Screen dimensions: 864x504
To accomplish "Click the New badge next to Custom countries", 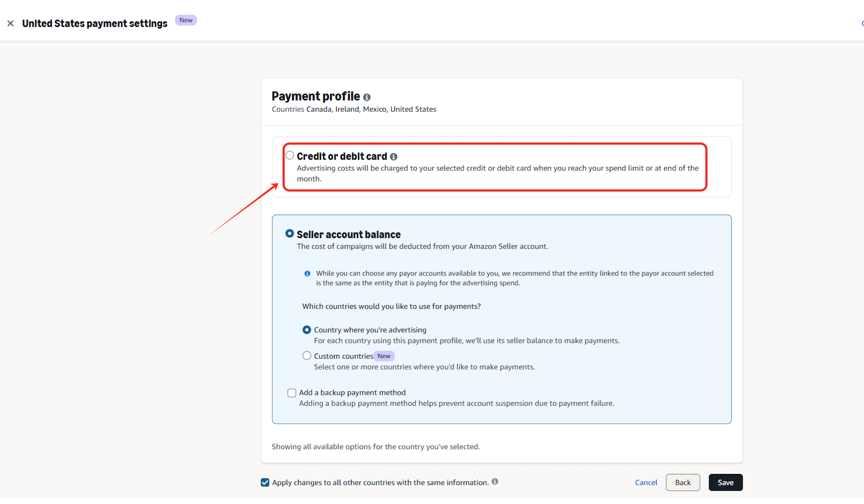I will point(384,356).
